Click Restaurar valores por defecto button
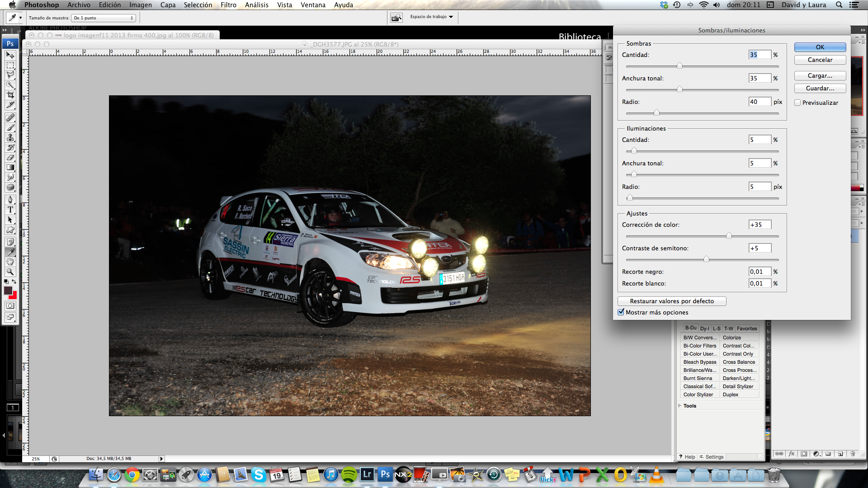Image resolution: width=868 pixels, height=488 pixels. coord(672,301)
